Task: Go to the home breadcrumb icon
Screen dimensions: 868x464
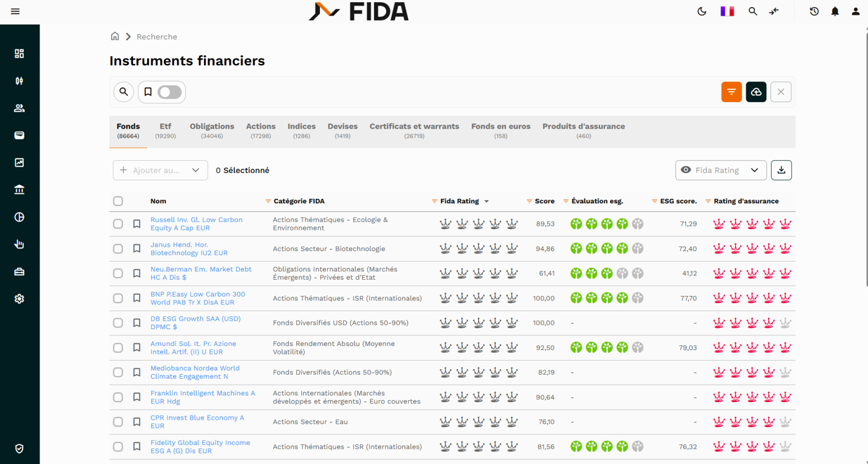Action: [x=115, y=37]
